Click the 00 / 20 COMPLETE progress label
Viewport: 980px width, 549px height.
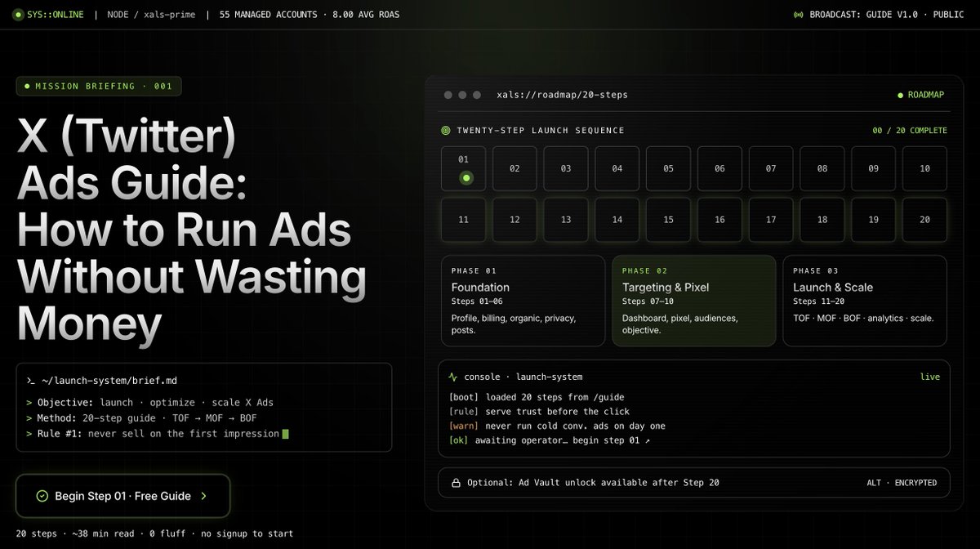[910, 130]
